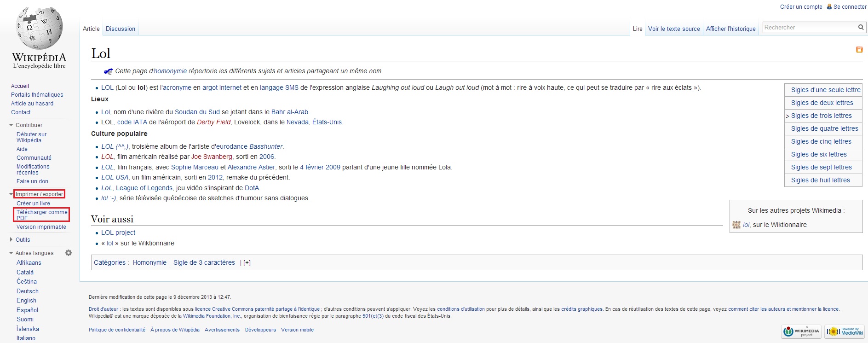
Task: Open the Soudan du Sud link
Action: (197, 112)
